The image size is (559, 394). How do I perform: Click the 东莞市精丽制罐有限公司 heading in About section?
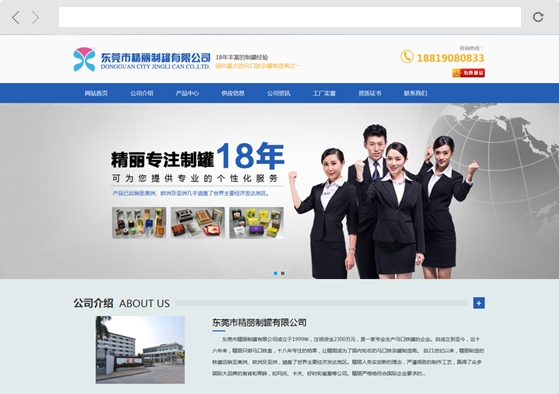[259, 323]
